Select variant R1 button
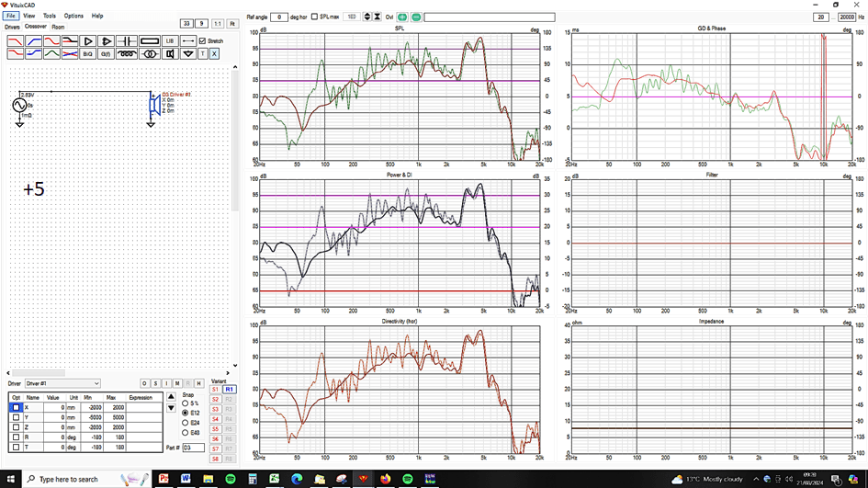868x488 pixels. (230, 390)
